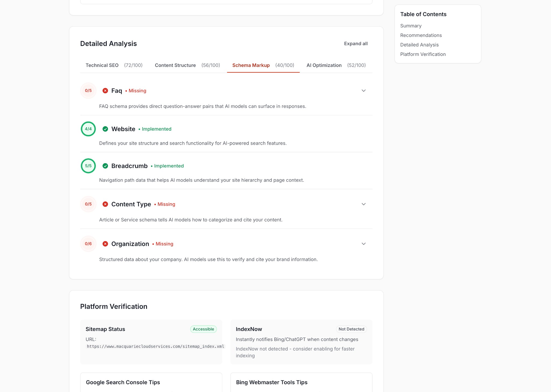Click the sitemap_index.xml URL text
The width and height of the screenshot is (551, 392).
[x=155, y=346]
